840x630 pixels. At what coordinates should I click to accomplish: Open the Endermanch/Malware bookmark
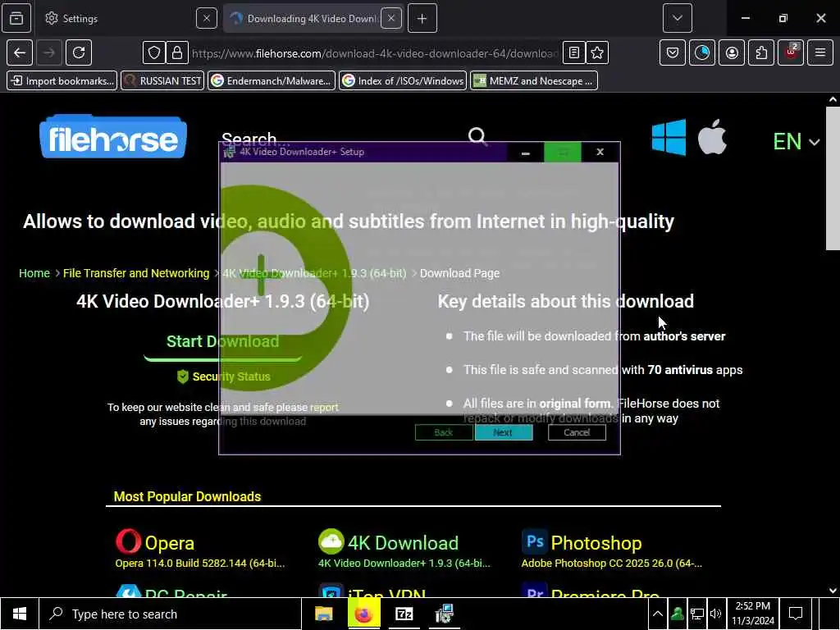[272, 81]
